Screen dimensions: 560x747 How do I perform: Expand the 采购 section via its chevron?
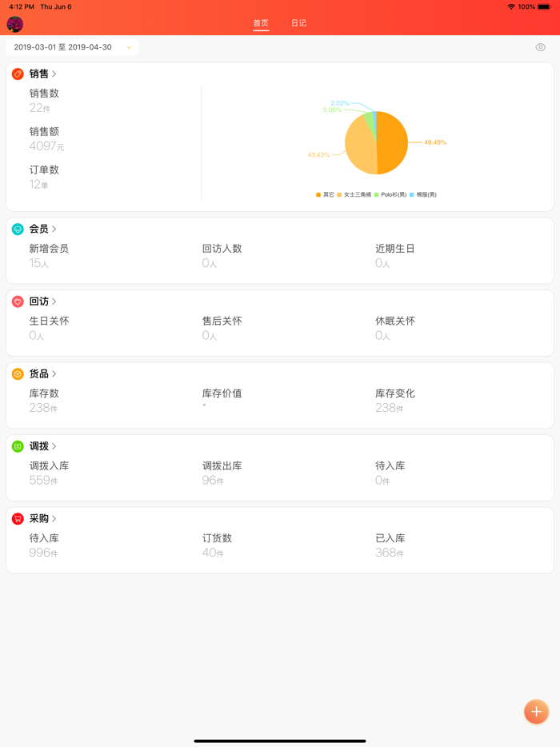(x=54, y=518)
